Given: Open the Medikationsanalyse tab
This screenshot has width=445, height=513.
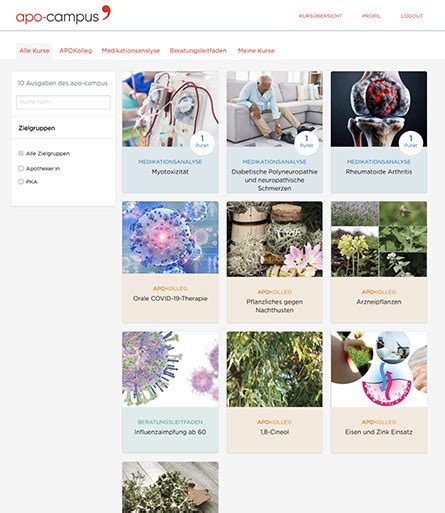Looking at the screenshot, I should tap(131, 51).
